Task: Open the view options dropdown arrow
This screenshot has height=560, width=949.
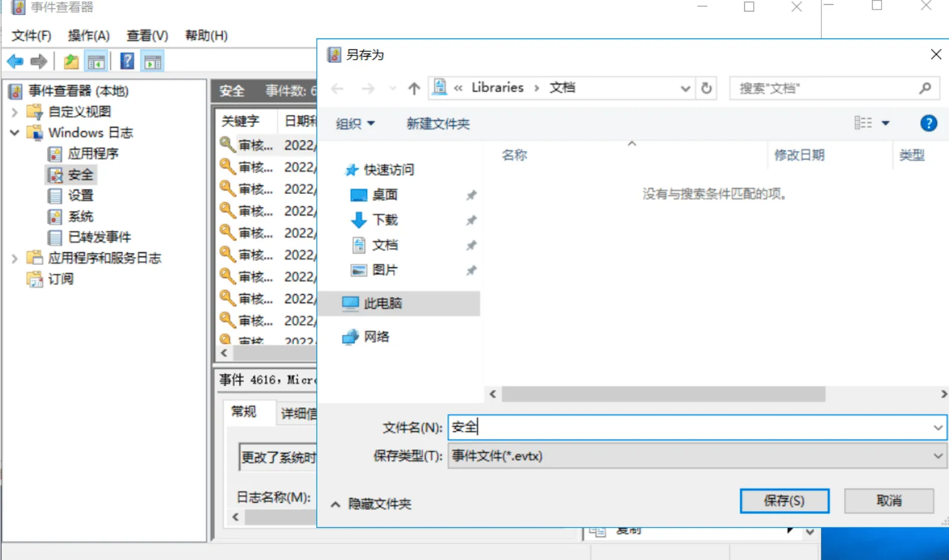Action: click(885, 123)
